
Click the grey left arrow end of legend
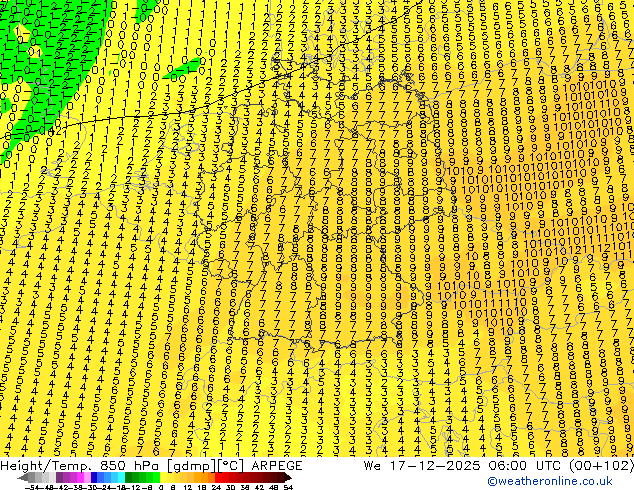[x=23, y=478]
